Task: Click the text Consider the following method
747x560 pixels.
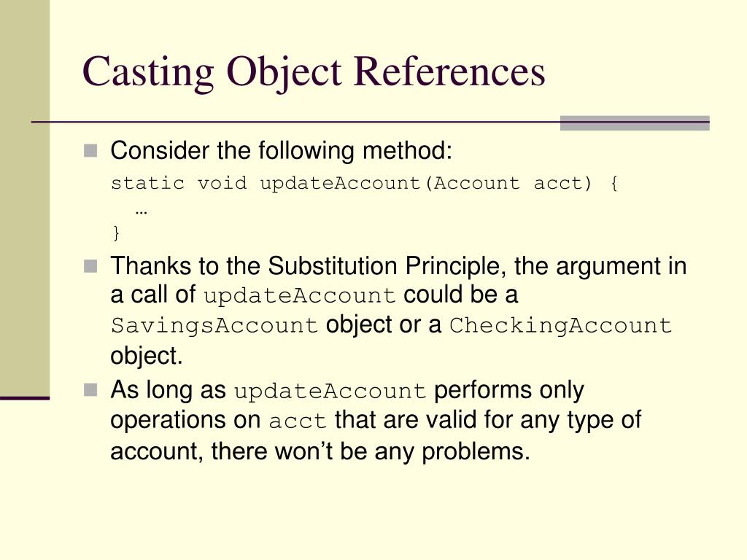Action: tap(281, 151)
